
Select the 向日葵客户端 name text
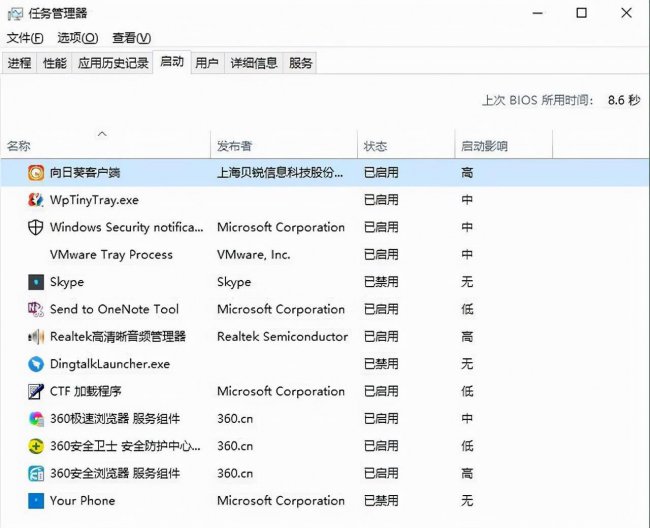click(x=85, y=172)
